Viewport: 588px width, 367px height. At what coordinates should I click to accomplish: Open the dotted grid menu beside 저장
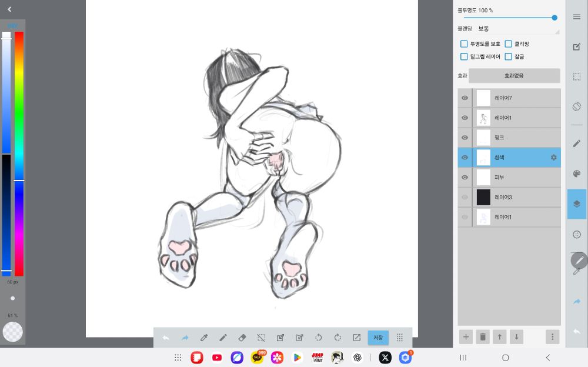(400, 338)
